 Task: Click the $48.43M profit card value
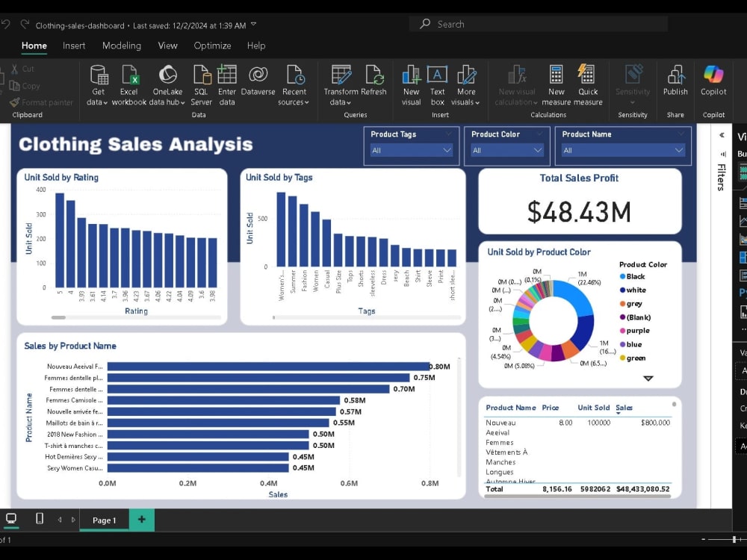point(580,212)
